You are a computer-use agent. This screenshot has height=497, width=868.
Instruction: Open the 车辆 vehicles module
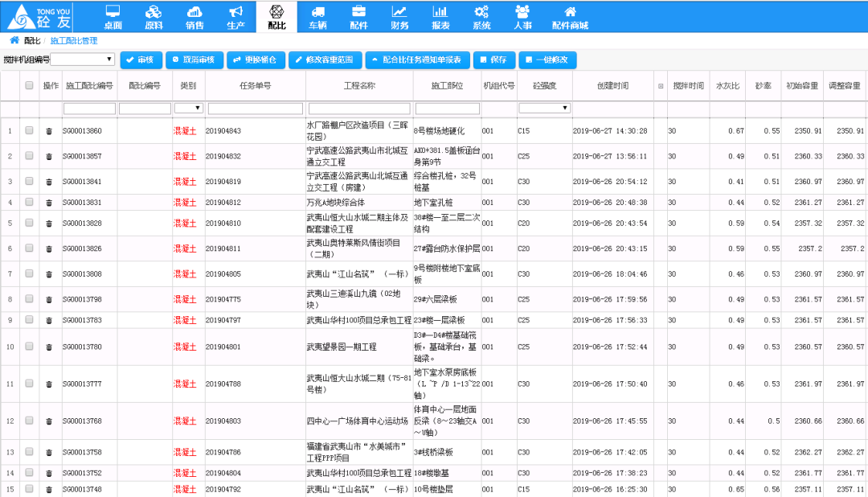[x=317, y=17]
